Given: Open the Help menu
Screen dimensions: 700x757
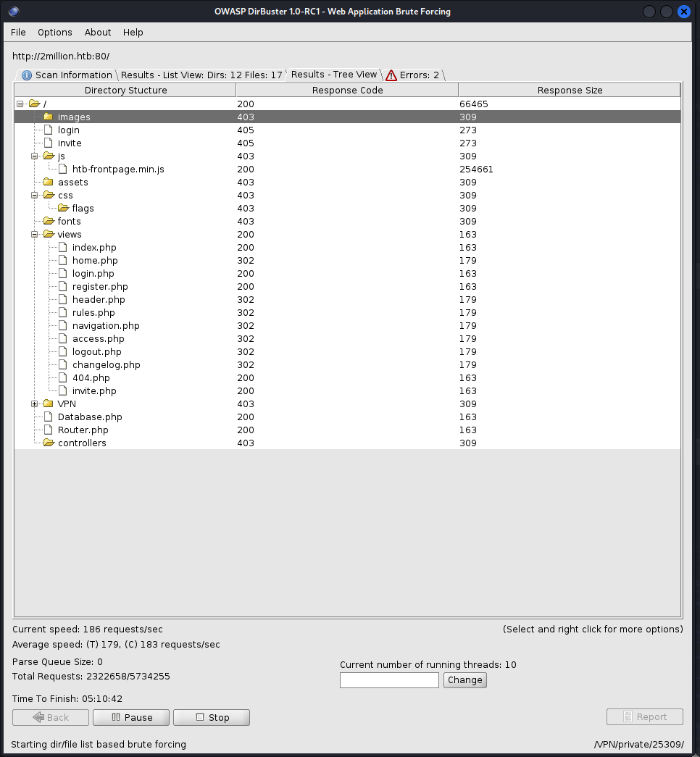Looking at the screenshot, I should tap(133, 33).
